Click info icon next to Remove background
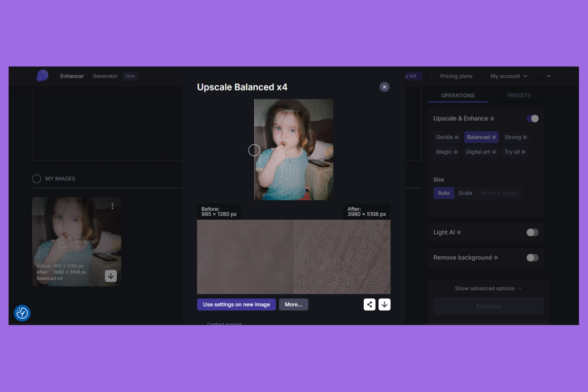The width and height of the screenshot is (588, 392). pyautogui.click(x=496, y=258)
